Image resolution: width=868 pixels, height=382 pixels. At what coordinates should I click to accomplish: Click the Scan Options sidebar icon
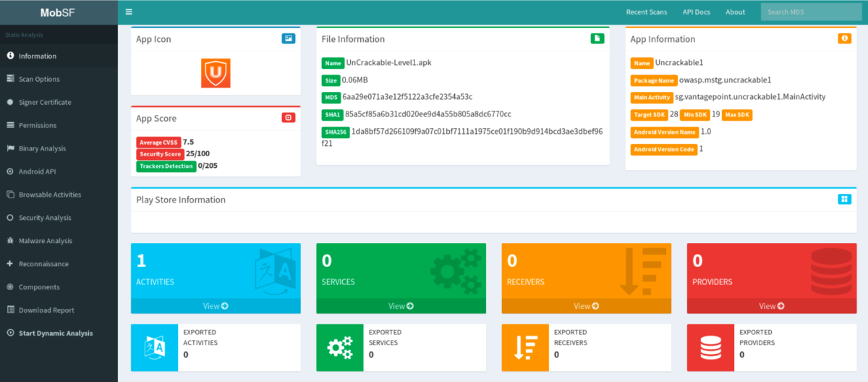click(x=11, y=79)
